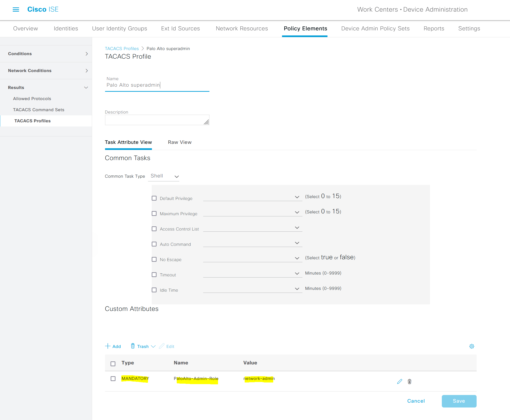Click the Name column header

[181, 363]
